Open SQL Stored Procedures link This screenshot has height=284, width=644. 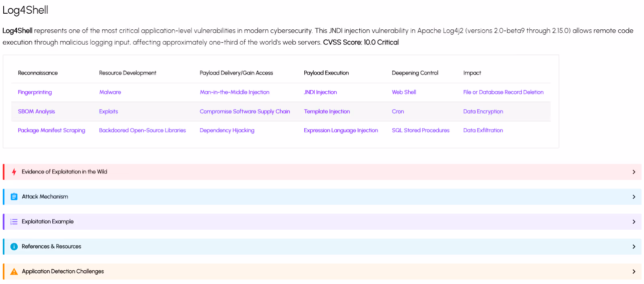[421, 130]
